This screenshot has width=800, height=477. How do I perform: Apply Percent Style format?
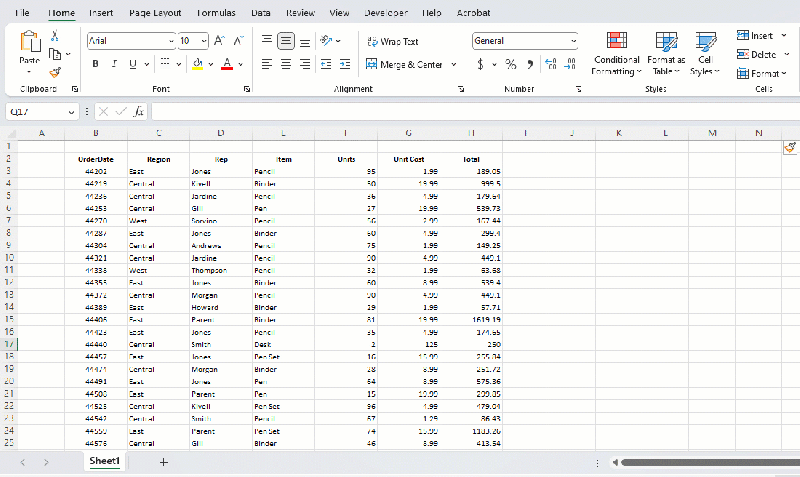pyautogui.click(x=511, y=64)
